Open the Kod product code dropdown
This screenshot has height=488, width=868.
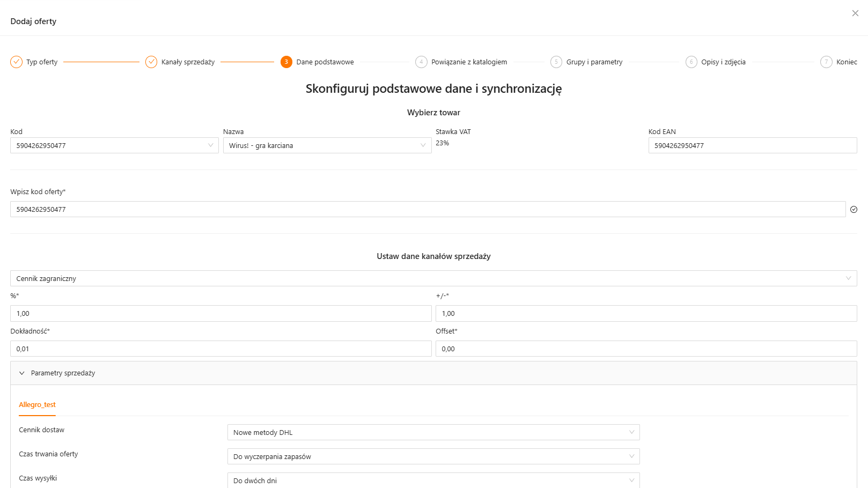(x=114, y=145)
